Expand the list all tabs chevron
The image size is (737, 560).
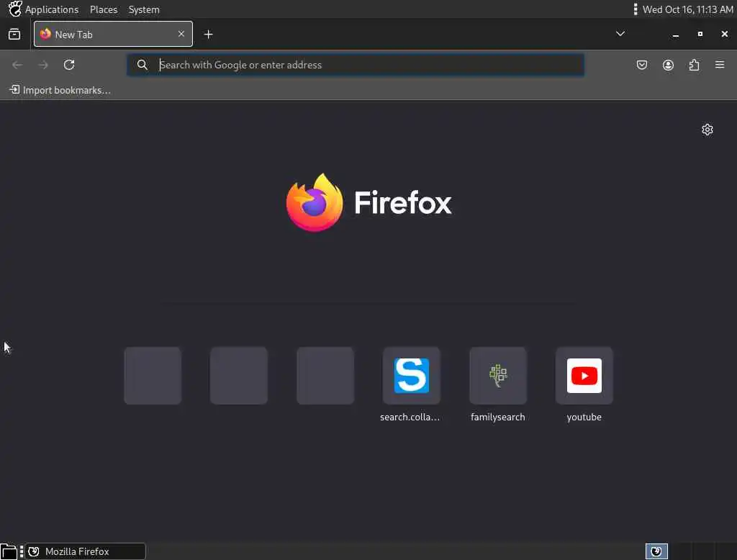[x=620, y=34]
